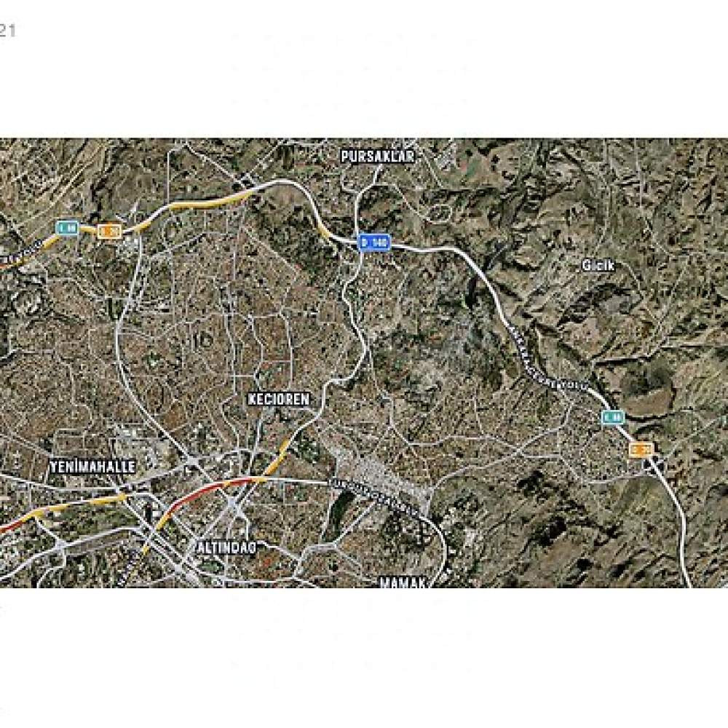Viewport: 728px width, 728px height.
Task: Click the orange road shield on southeast highway
Action: coord(641,449)
